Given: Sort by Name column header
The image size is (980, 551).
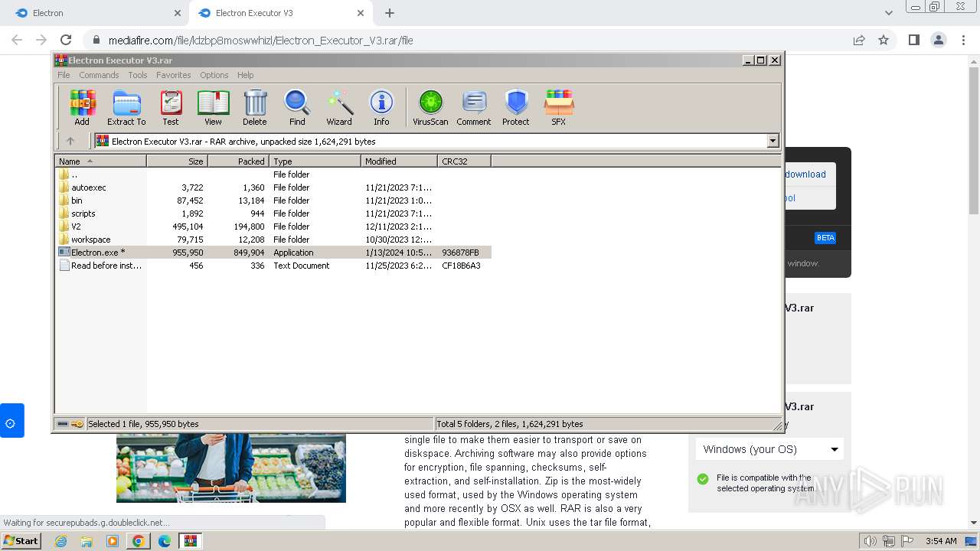Looking at the screenshot, I should [x=100, y=161].
